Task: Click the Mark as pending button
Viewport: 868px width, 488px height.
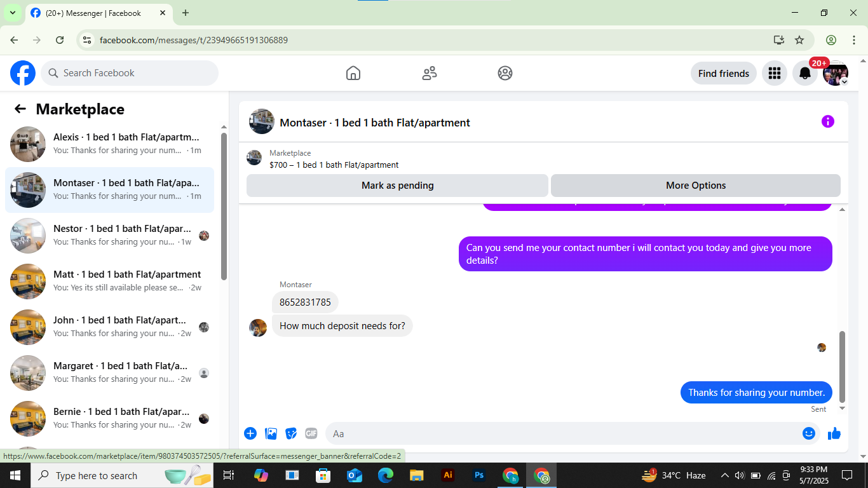Action: 397,186
